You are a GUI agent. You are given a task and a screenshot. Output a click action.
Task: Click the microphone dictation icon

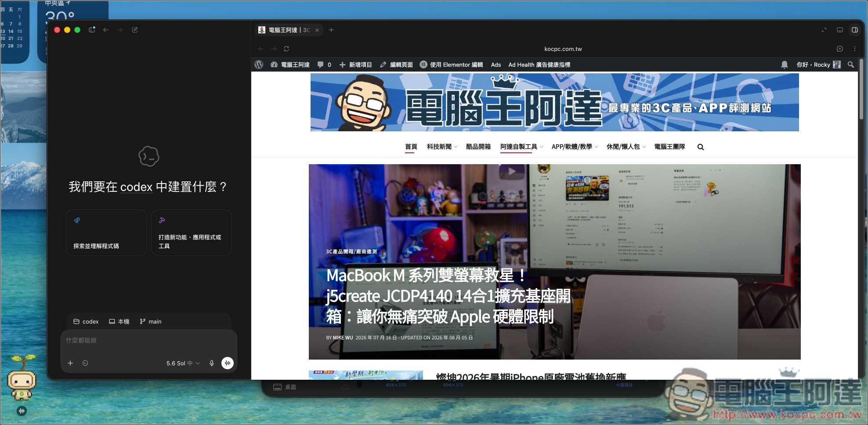pos(212,363)
